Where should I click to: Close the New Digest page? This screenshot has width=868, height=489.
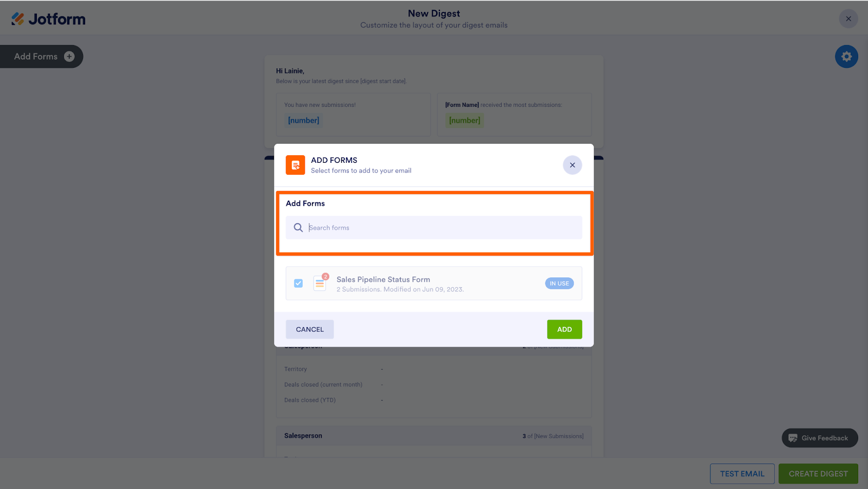[x=848, y=18]
